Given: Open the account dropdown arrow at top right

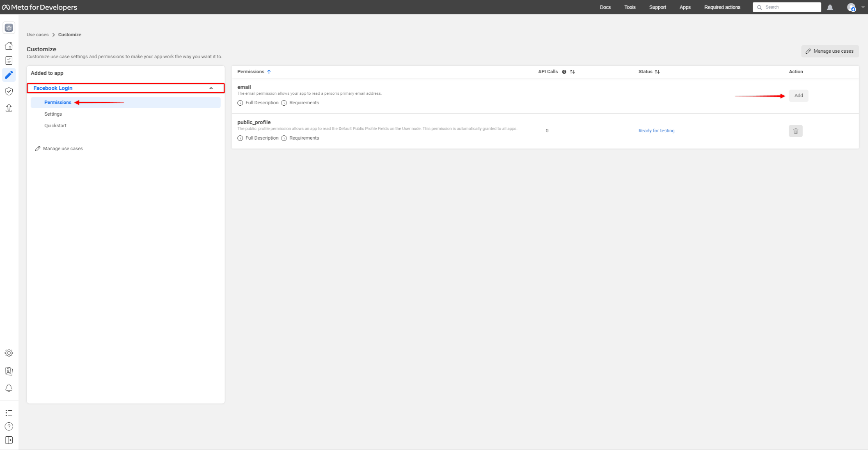Looking at the screenshot, I should 863,7.
